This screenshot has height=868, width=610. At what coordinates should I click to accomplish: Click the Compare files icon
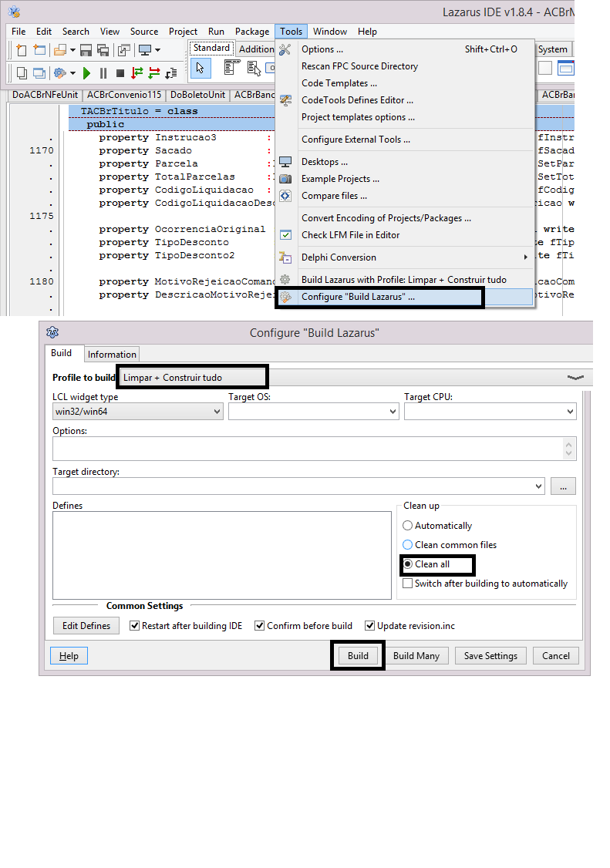[x=285, y=196]
